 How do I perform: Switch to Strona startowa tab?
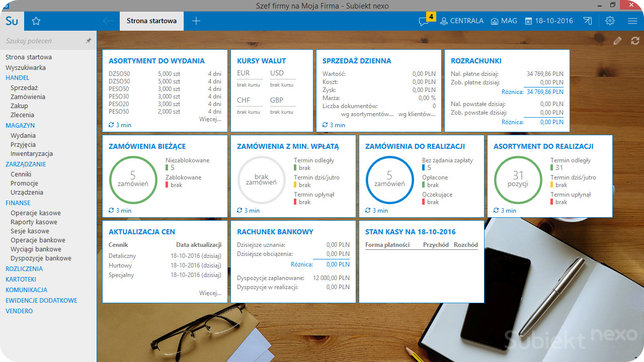pyautogui.click(x=151, y=21)
